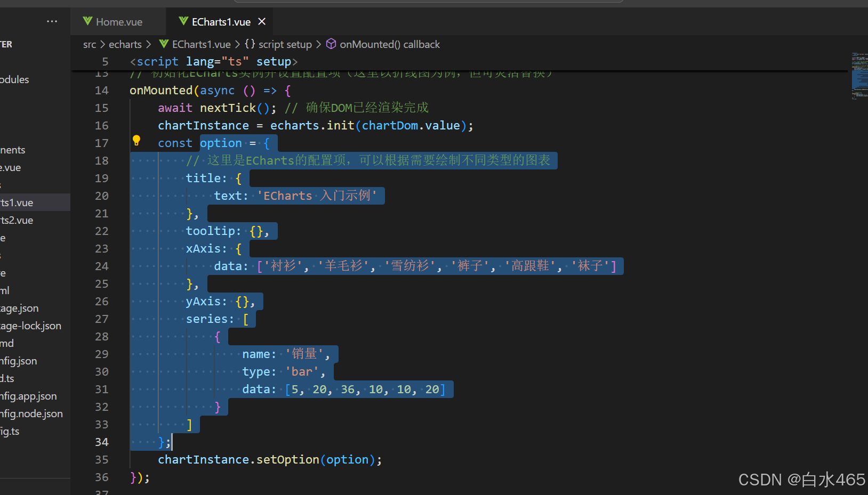Click await nextTick() on line 15

tap(217, 108)
